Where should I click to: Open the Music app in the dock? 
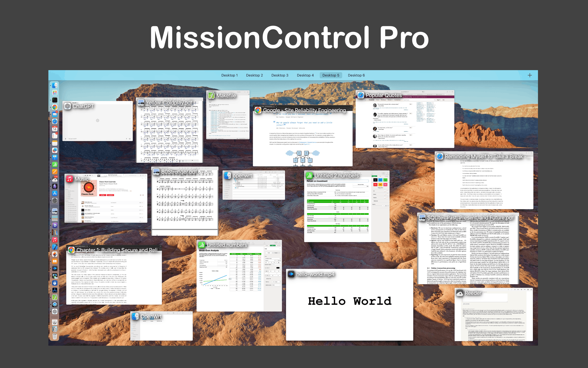click(x=55, y=240)
